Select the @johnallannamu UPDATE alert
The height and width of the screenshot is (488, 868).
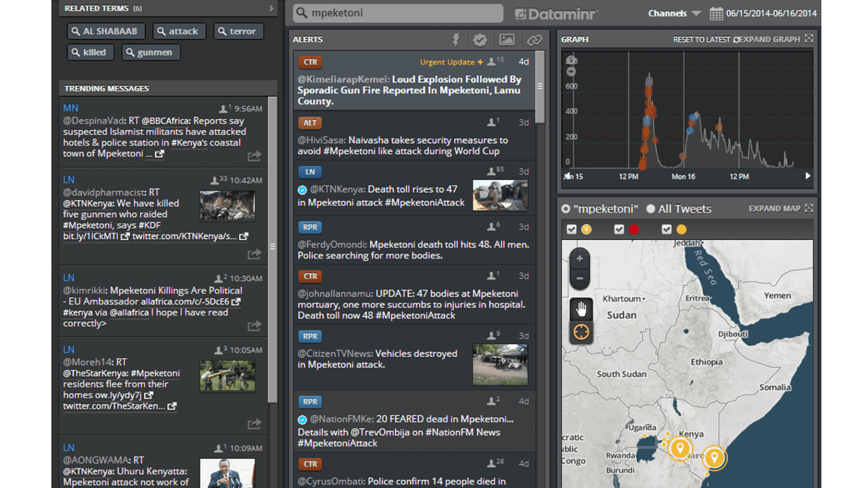[x=414, y=295]
